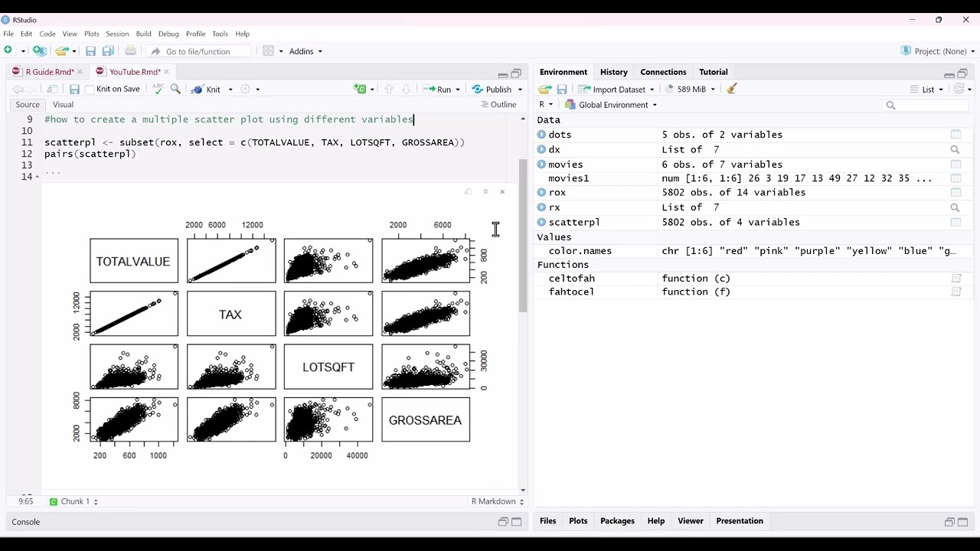Inspect rx list magnifier icon
This screenshot has height=551, width=980.
pyautogui.click(x=955, y=207)
